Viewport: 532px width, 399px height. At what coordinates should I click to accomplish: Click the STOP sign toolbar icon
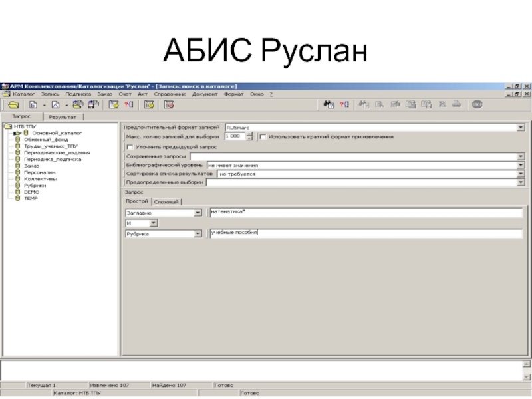pos(477,105)
